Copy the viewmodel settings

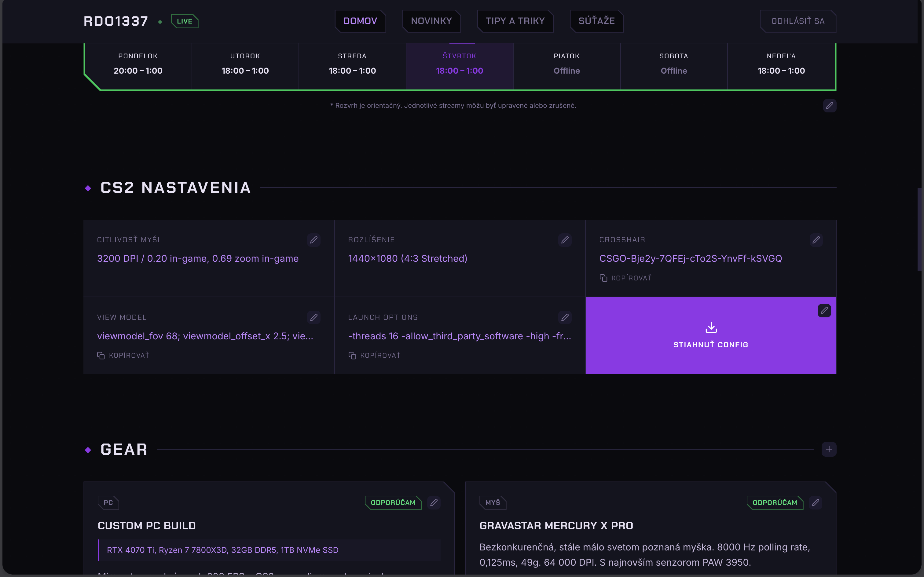pyautogui.click(x=123, y=355)
